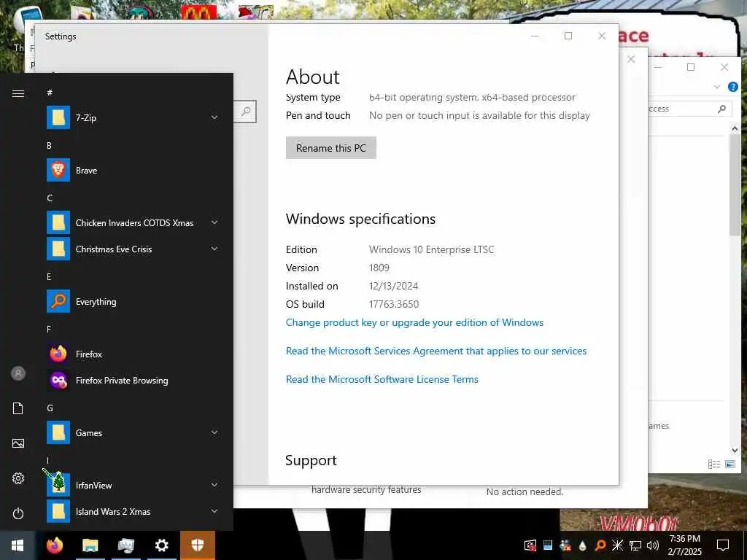Select the Installed on date 12/13/2024
The width and height of the screenshot is (747, 560).
click(x=393, y=286)
